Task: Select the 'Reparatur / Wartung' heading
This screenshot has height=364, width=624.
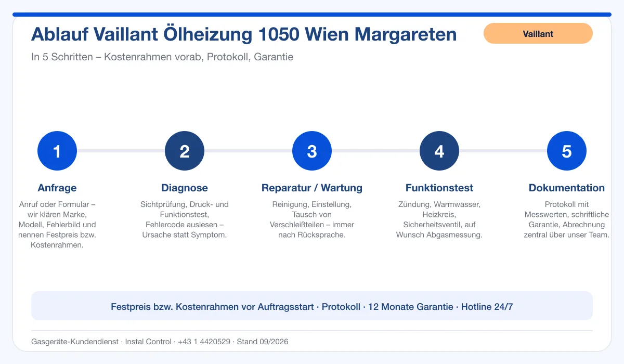Action: pyautogui.click(x=312, y=188)
